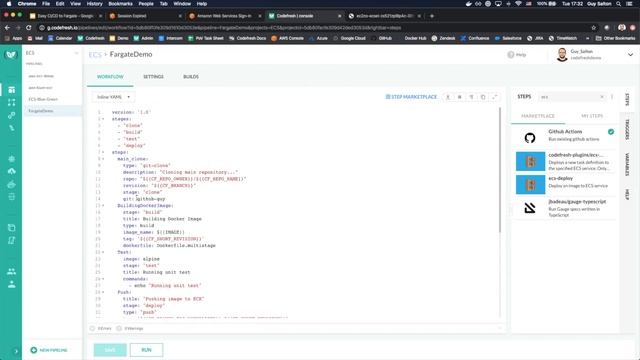Open the Pipelines icon in left sidebar

click(x=11, y=102)
